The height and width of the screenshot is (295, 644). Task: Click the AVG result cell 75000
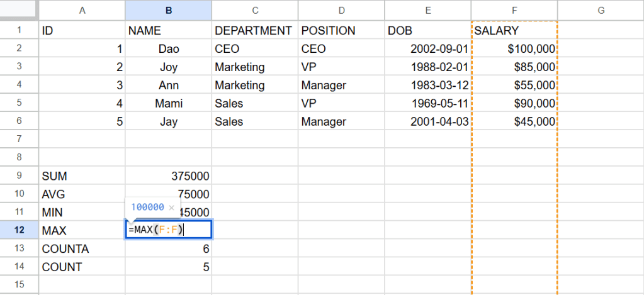[x=168, y=194]
